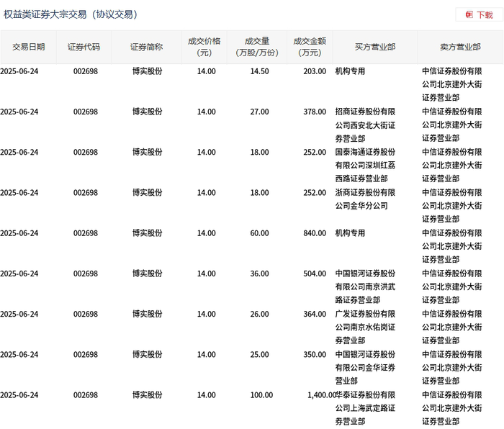The width and height of the screenshot is (504, 429).
Task: Click buyer 中国银河证券股份有限公司南京洪武路证券营业部
Action: point(365,286)
